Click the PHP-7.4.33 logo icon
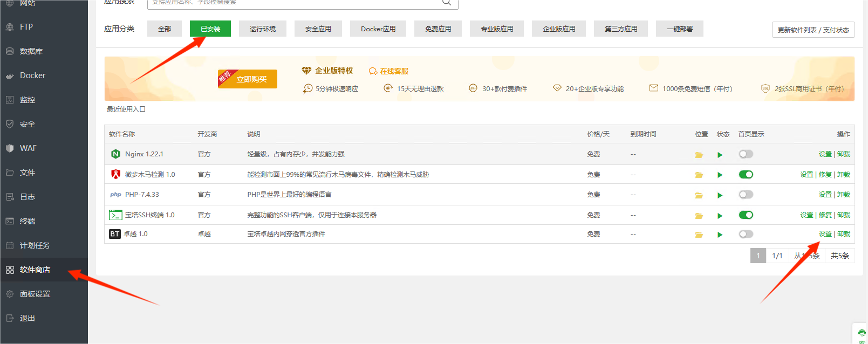Viewport: 868px width, 344px height. click(x=115, y=195)
